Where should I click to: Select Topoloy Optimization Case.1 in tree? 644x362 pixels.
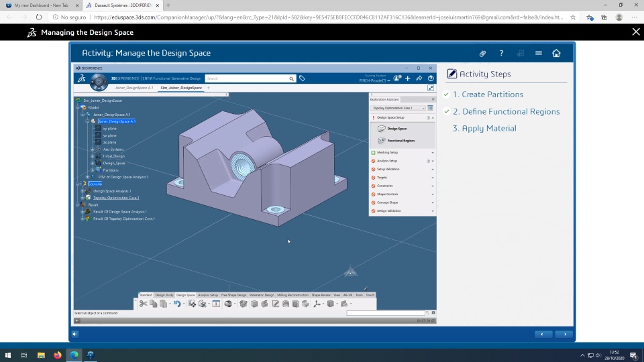[x=116, y=198]
